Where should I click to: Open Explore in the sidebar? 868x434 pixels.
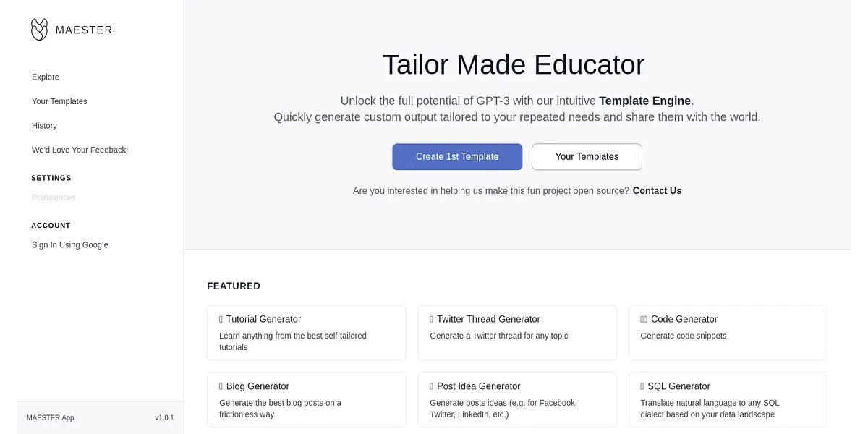[x=46, y=77]
